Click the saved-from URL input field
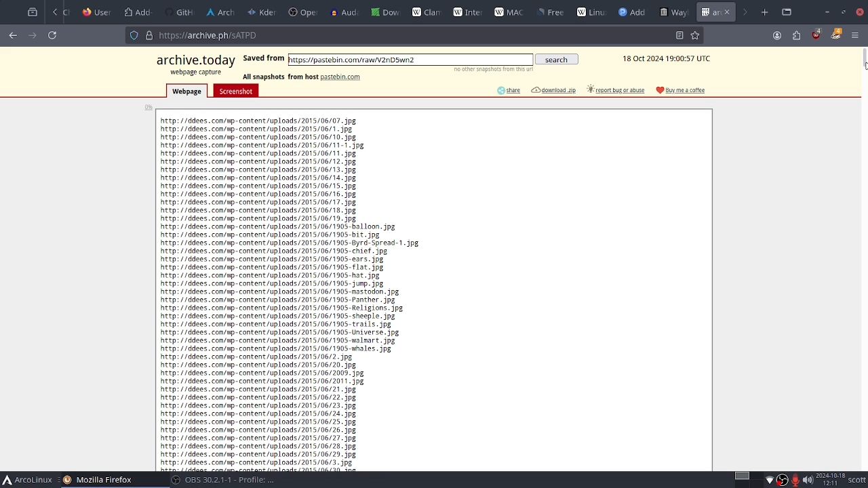Viewport: 868px width, 488px height. coord(410,60)
